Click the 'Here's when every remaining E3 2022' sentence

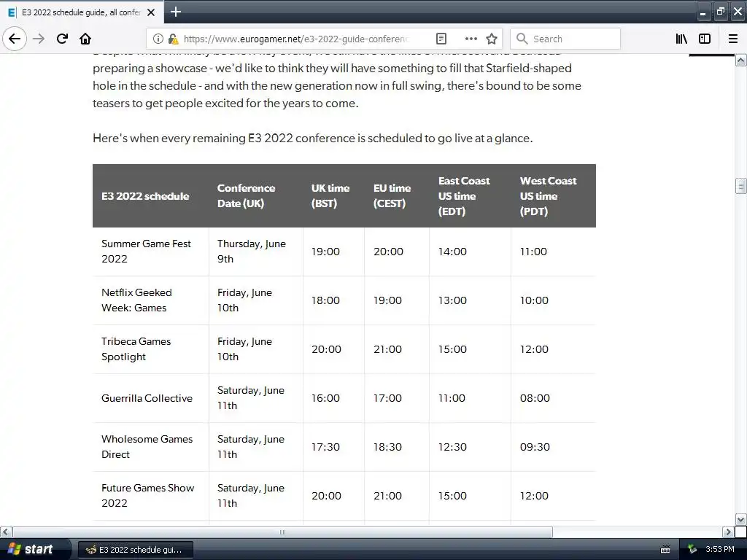click(312, 138)
